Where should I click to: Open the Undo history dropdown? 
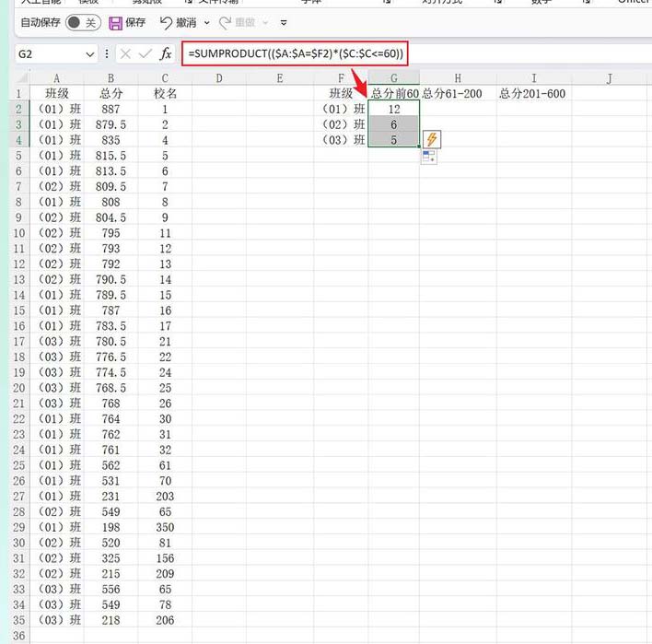[x=206, y=23]
